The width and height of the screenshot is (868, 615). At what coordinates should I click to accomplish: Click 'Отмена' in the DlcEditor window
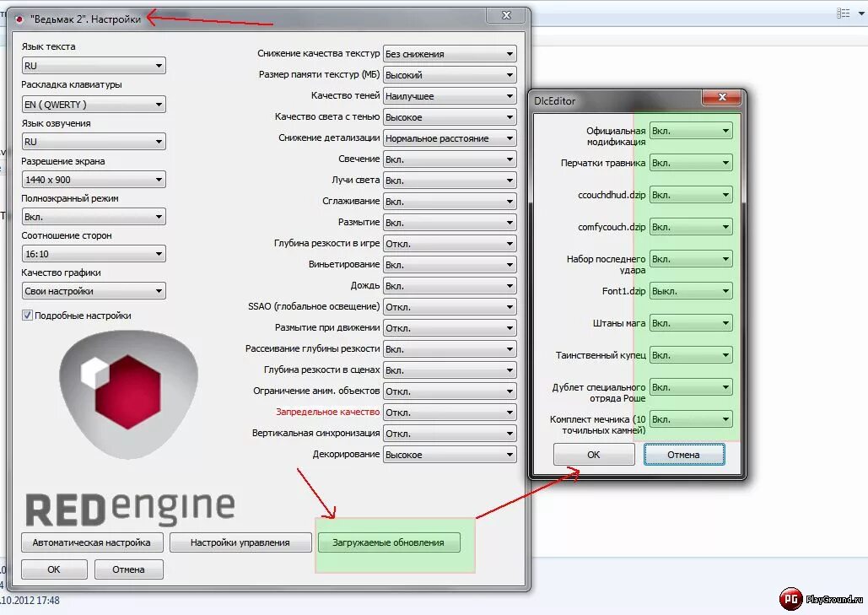683,455
